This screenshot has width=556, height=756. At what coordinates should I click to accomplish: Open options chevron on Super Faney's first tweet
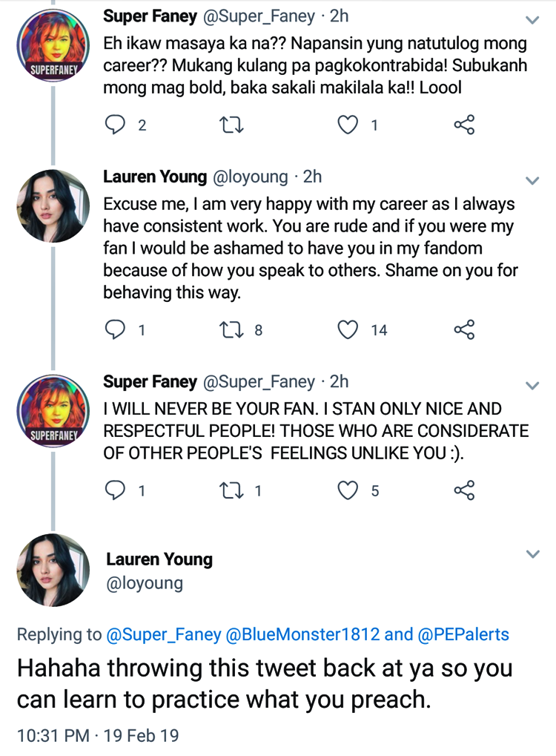(532, 19)
